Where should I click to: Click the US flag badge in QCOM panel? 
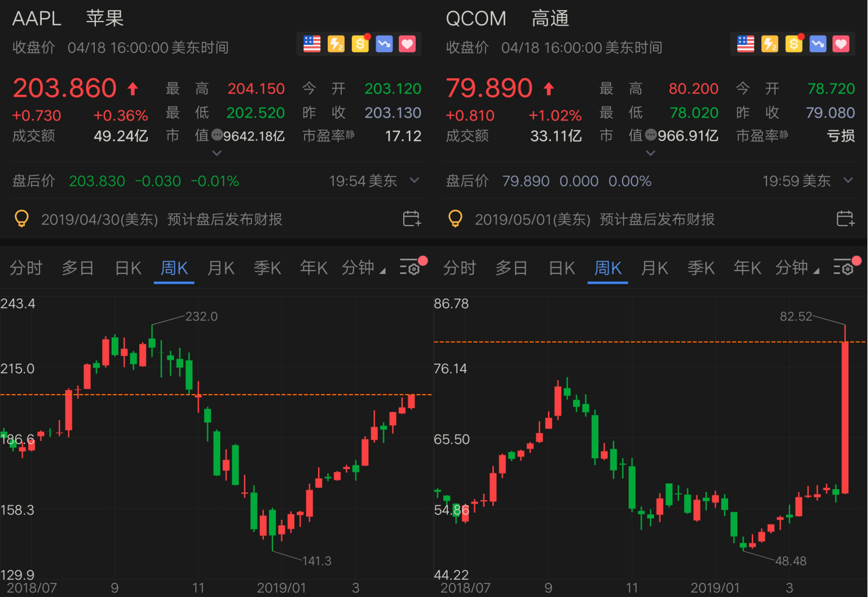746,44
